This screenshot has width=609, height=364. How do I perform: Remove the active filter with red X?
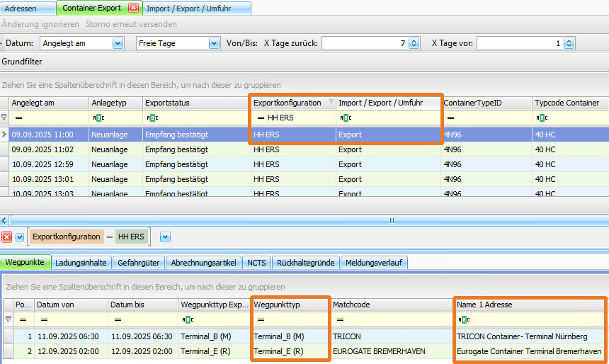(6, 237)
